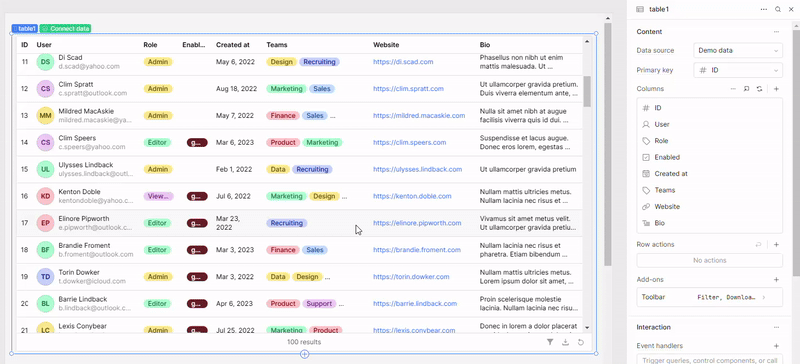Add a row action with plus icon

776,245
